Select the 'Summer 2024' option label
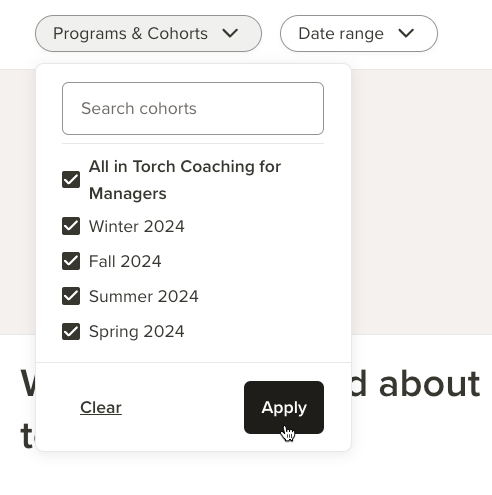Viewport: 492px width, 495px height. coord(144,296)
